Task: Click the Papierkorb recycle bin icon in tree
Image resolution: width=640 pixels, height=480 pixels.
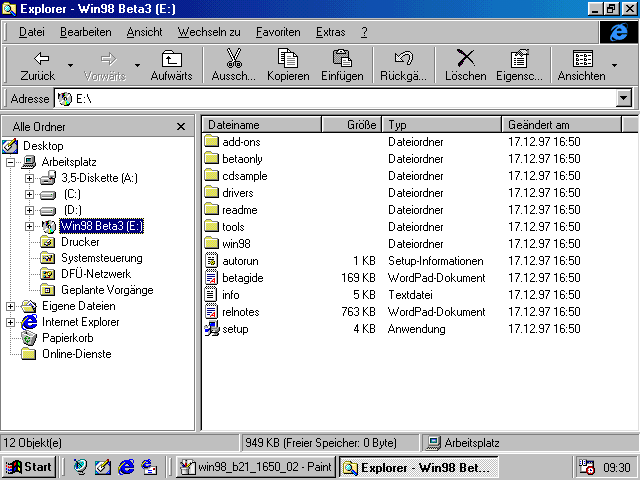Action: (x=29, y=338)
